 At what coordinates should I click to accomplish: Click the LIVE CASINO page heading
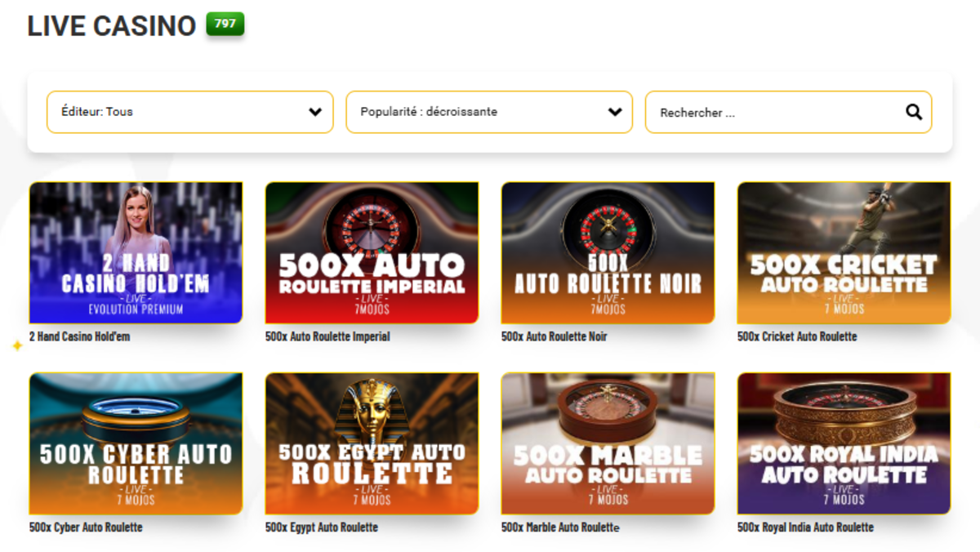click(111, 26)
